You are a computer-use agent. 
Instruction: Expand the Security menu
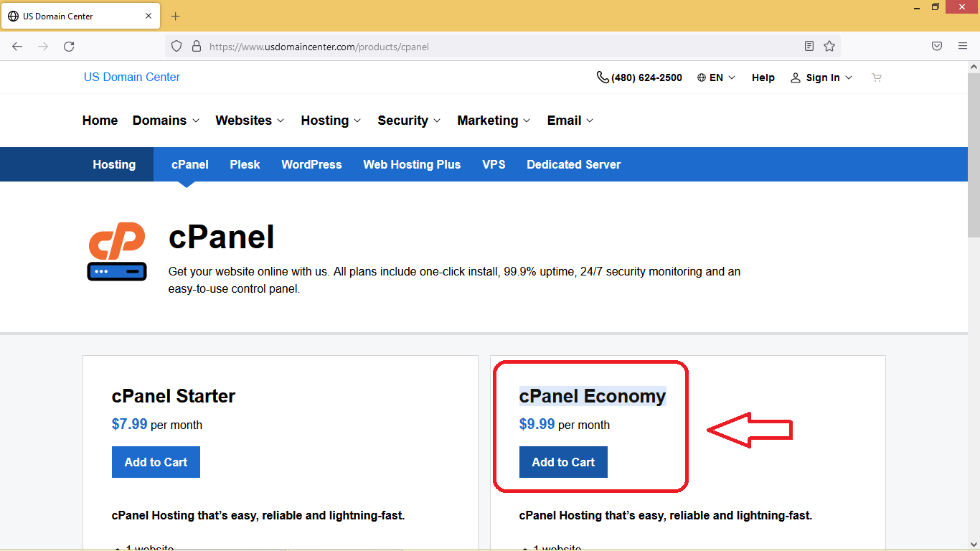click(409, 121)
